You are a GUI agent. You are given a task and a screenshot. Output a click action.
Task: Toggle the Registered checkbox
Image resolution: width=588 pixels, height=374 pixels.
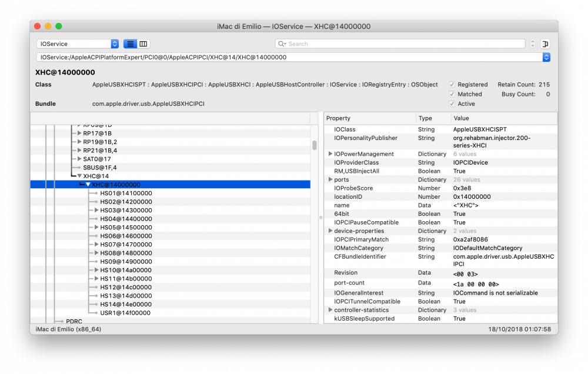452,85
